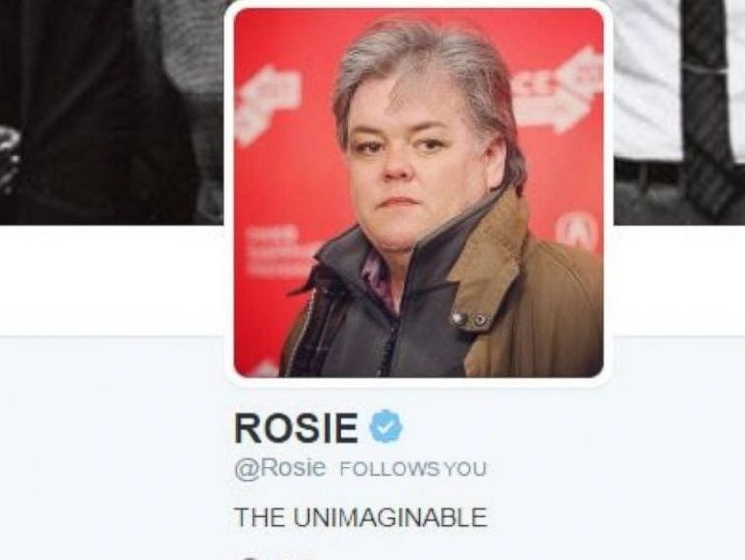745x560 pixels.
Task: Click the white rounded border of the avatar
Action: (418, 383)
